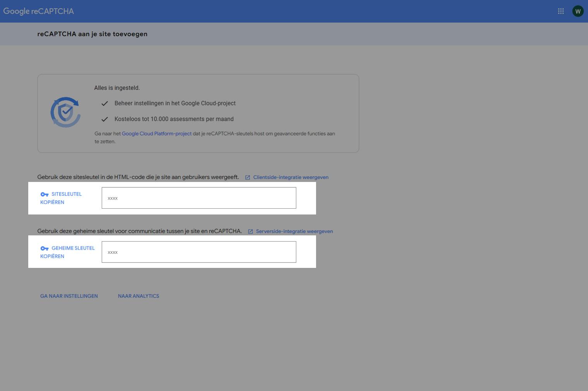Follow the Serverside-integratie weergeven link
Viewport: 588px width, 391px height.
tap(294, 232)
